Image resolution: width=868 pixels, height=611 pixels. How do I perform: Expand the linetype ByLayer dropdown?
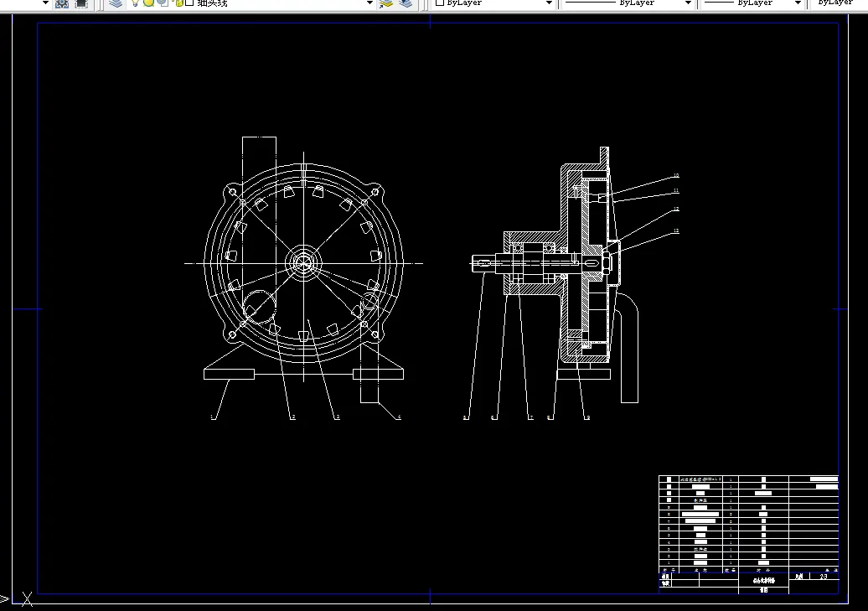pos(688,3)
